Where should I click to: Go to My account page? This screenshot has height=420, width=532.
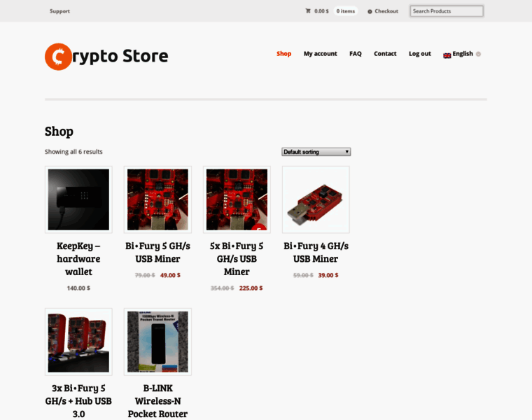(x=321, y=54)
